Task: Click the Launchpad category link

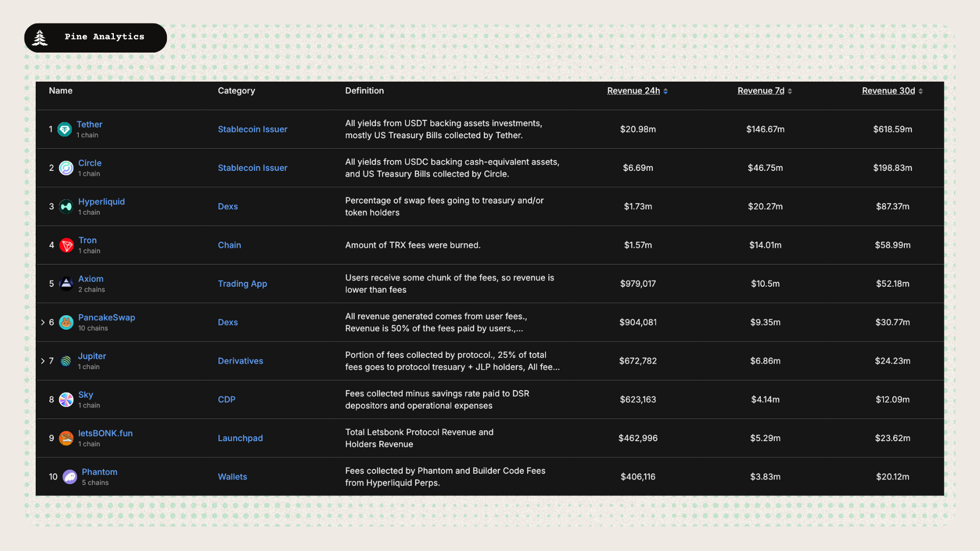Action: pyautogui.click(x=240, y=438)
